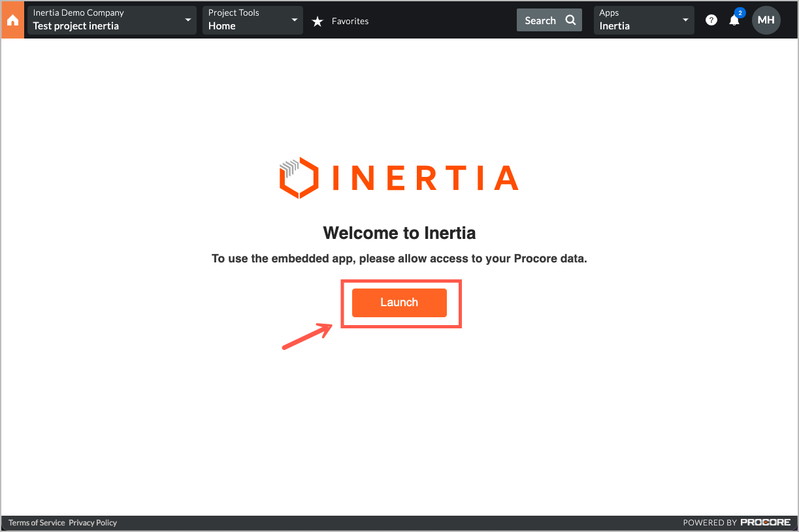
Task: Expand the Test project inertia project selector
Action: coord(112,20)
